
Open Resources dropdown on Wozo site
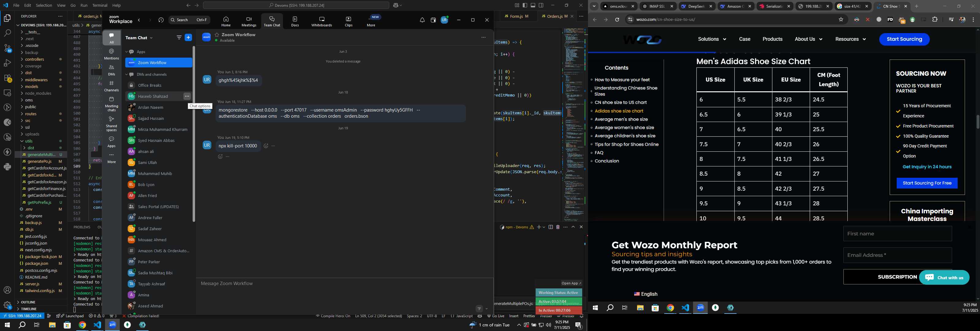(850, 39)
